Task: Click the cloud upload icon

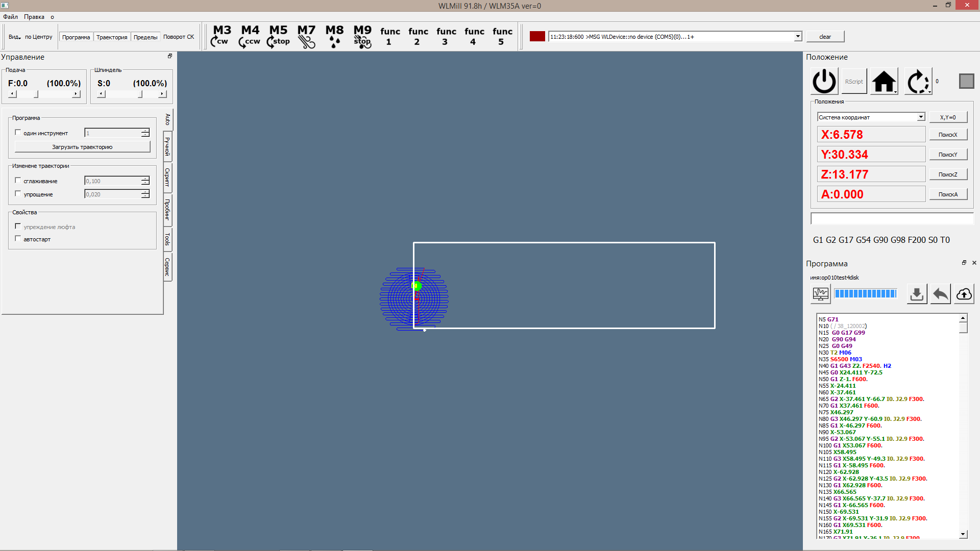Action: (x=964, y=294)
